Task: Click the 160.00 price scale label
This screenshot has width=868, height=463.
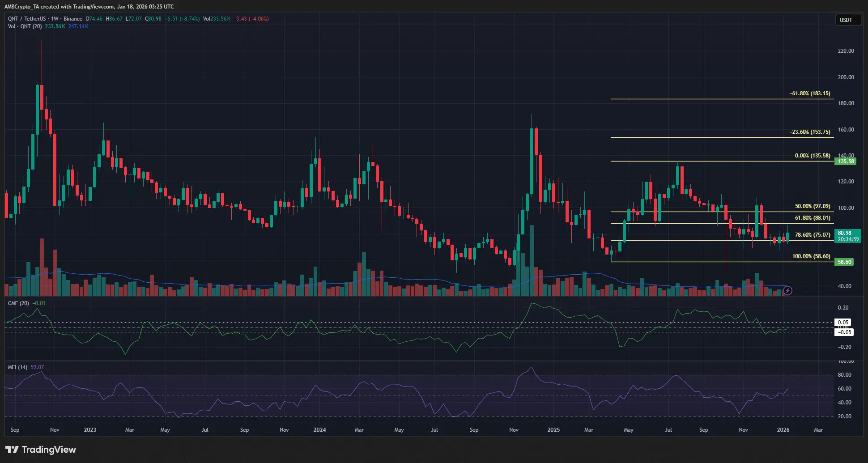Action: click(846, 130)
